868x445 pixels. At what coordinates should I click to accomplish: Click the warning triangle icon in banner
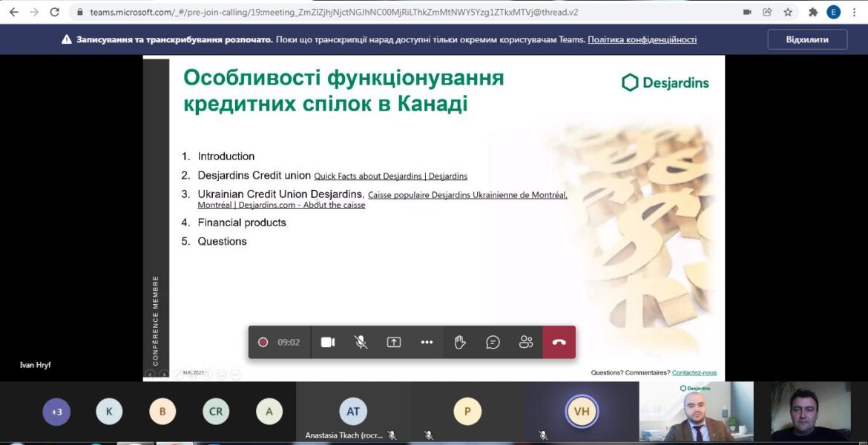67,39
